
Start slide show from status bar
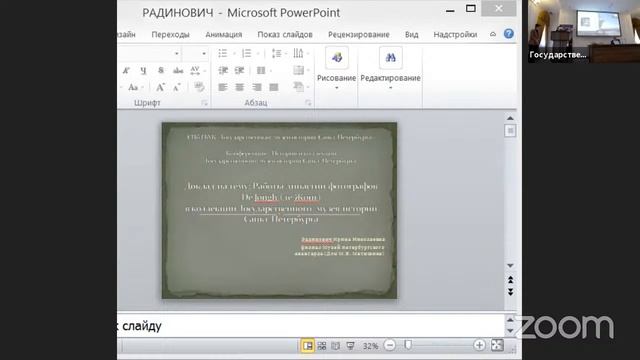coord(350,346)
